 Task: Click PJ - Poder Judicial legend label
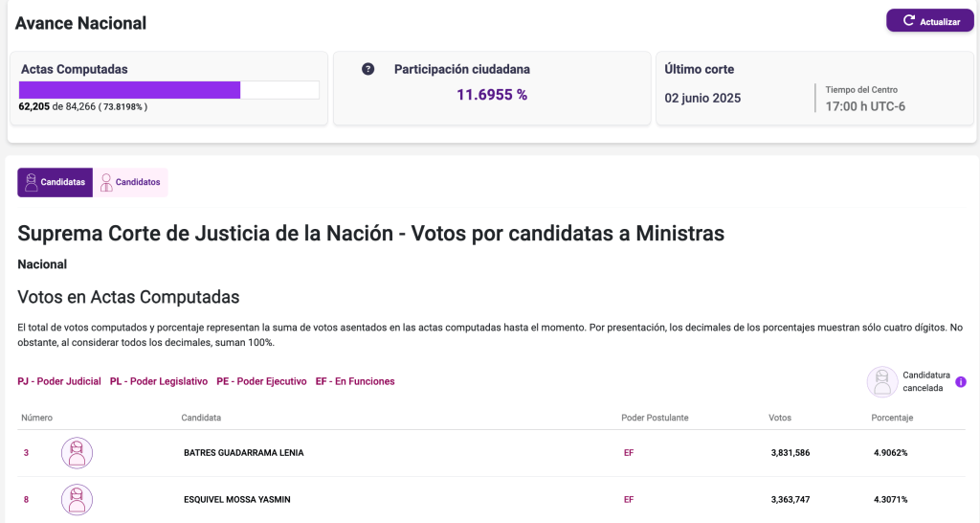click(x=59, y=381)
